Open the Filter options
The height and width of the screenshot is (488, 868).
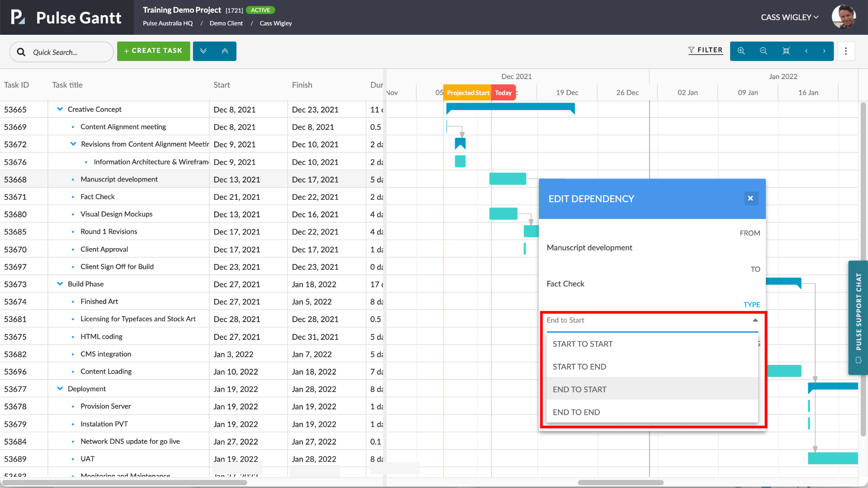click(x=705, y=50)
